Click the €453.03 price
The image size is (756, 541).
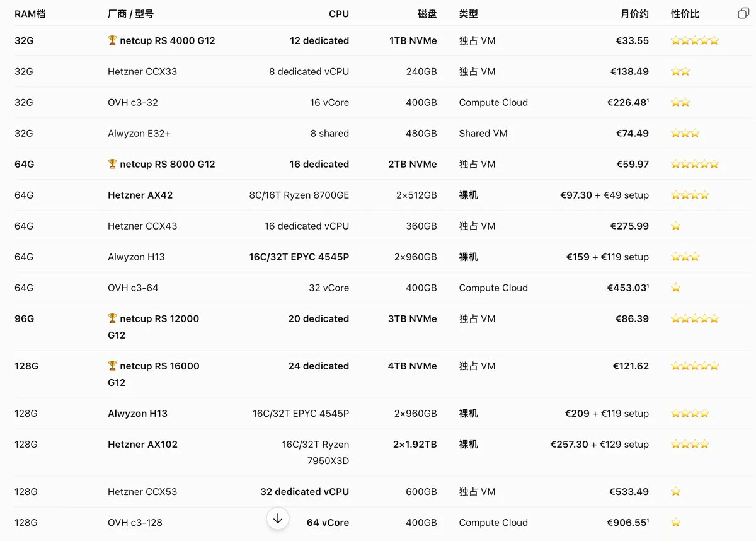(x=628, y=288)
